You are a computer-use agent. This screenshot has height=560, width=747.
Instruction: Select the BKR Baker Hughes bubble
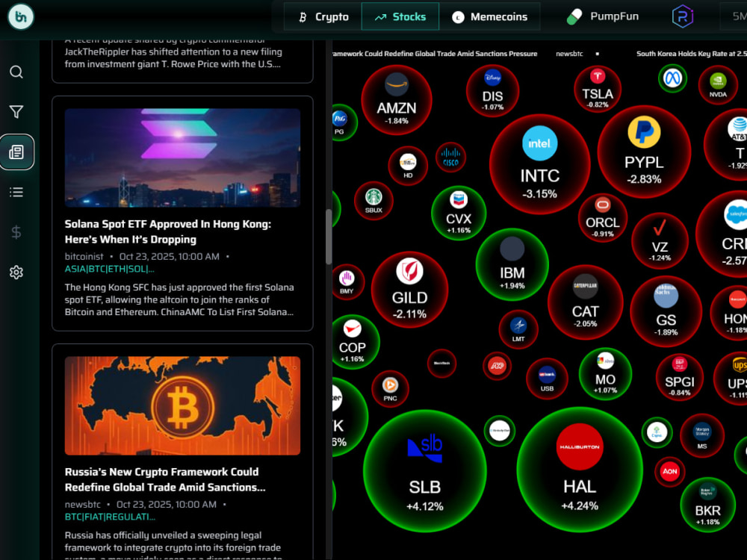coord(708,505)
